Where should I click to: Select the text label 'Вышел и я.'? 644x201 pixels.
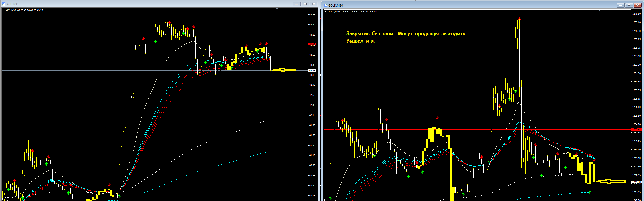(x=361, y=41)
